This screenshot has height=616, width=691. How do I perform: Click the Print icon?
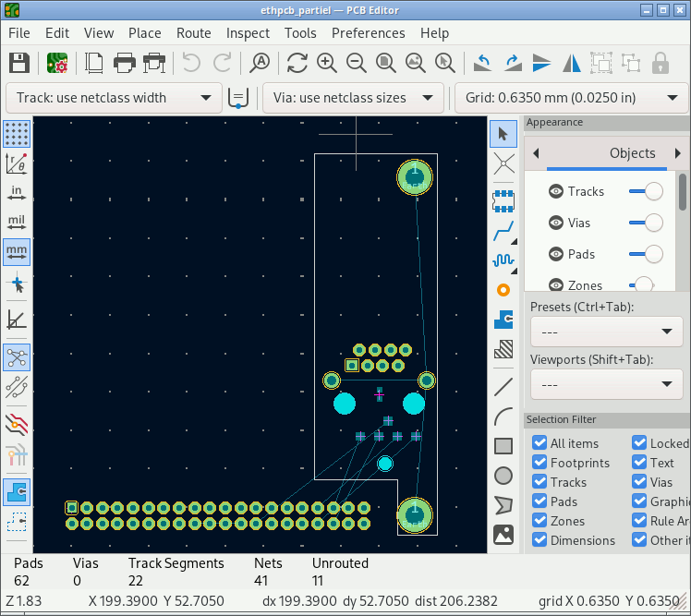[125, 63]
